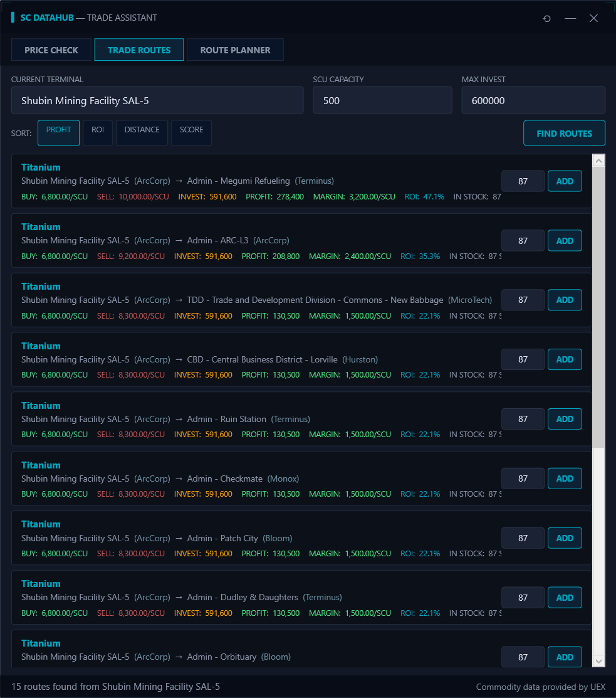This screenshot has width=616, height=698.
Task: Switch to the Price Check tab
Action: (x=51, y=50)
